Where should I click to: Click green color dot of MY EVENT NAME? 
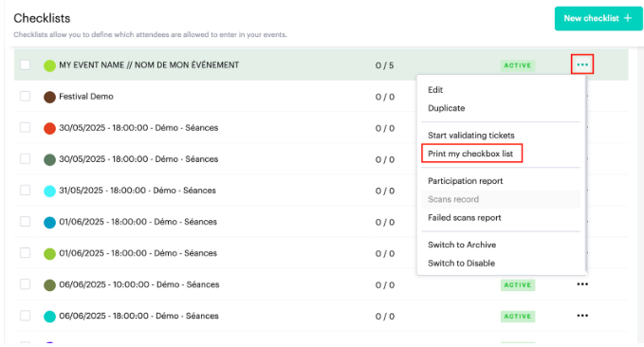point(49,65)
